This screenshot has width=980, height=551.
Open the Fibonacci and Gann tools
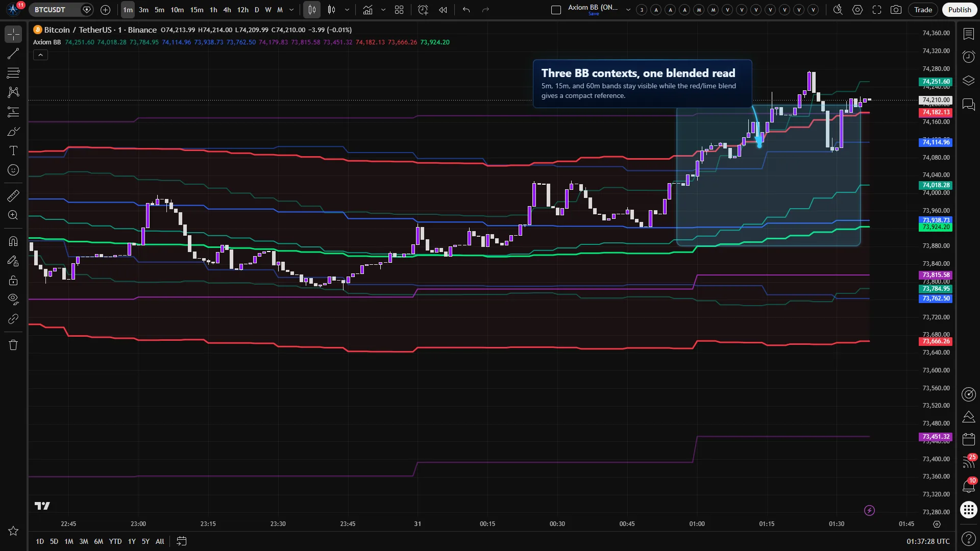pos(13,73)
